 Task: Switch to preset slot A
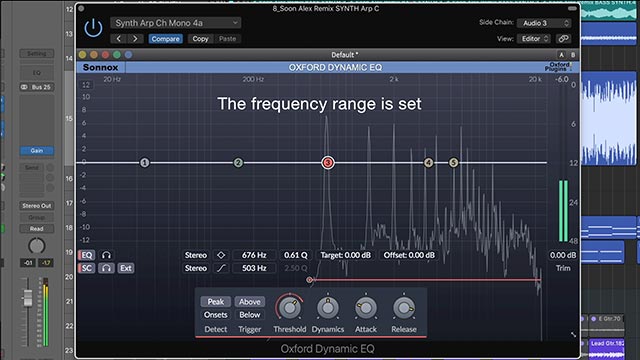[x=562, y=55]
